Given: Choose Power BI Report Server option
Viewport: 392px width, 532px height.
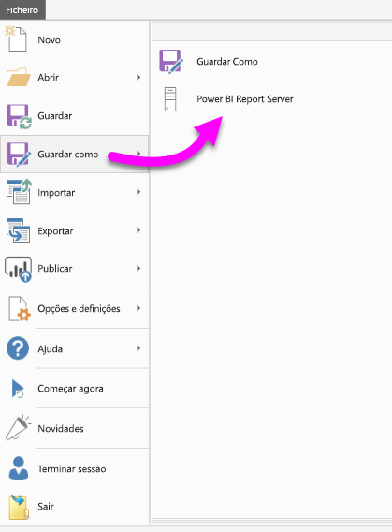Looking at the screenshot, I should (245, 99).
